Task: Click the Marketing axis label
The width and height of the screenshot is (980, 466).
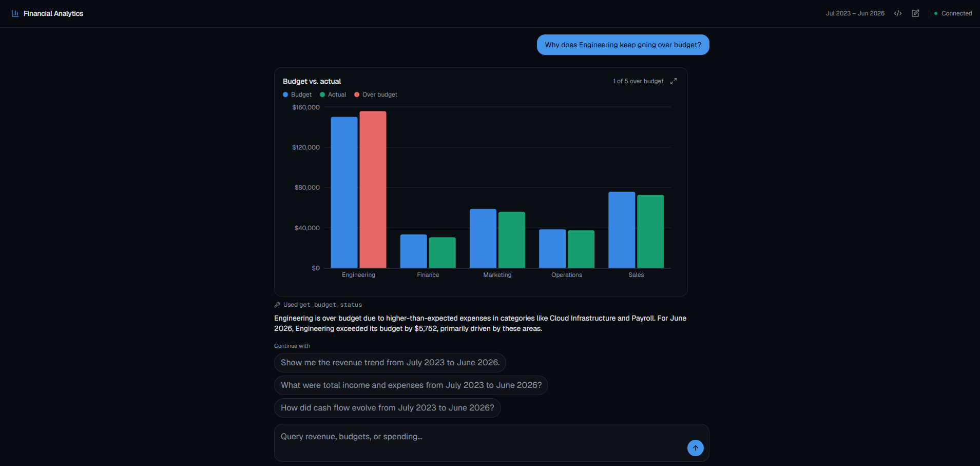Action: click(497, 275)
